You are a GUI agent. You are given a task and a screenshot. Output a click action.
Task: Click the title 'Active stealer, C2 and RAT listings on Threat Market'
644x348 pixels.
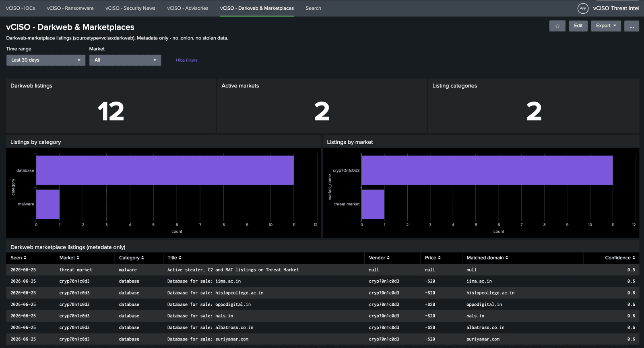pos(233,270)
